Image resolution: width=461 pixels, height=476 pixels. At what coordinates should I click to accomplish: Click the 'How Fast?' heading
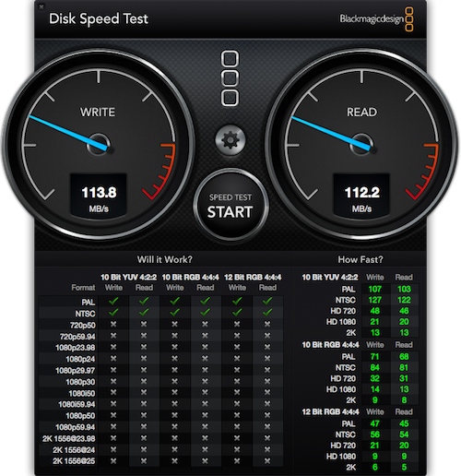pyautogui.click(x=361, y=259)
